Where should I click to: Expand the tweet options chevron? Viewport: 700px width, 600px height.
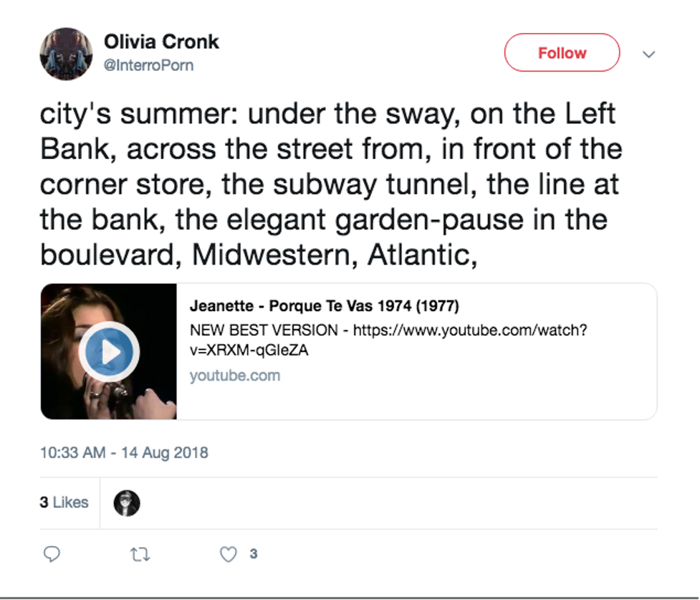(x=648, y=54)
